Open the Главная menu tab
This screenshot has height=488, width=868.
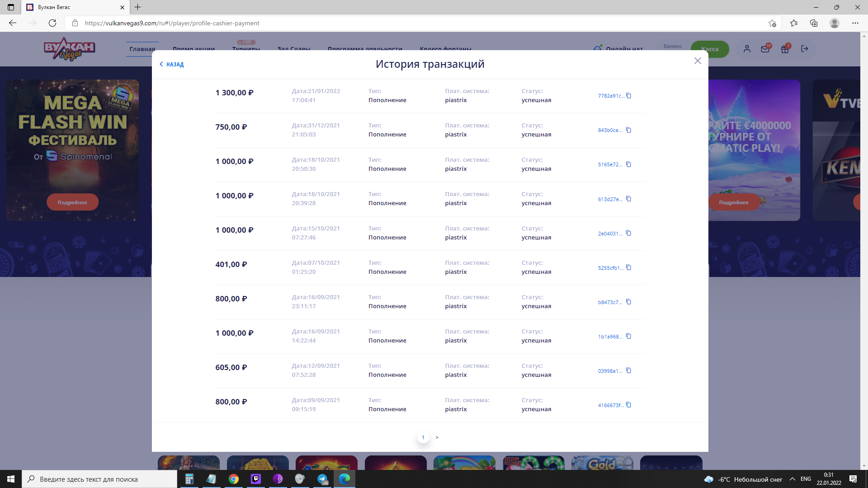tap(142, 49)
